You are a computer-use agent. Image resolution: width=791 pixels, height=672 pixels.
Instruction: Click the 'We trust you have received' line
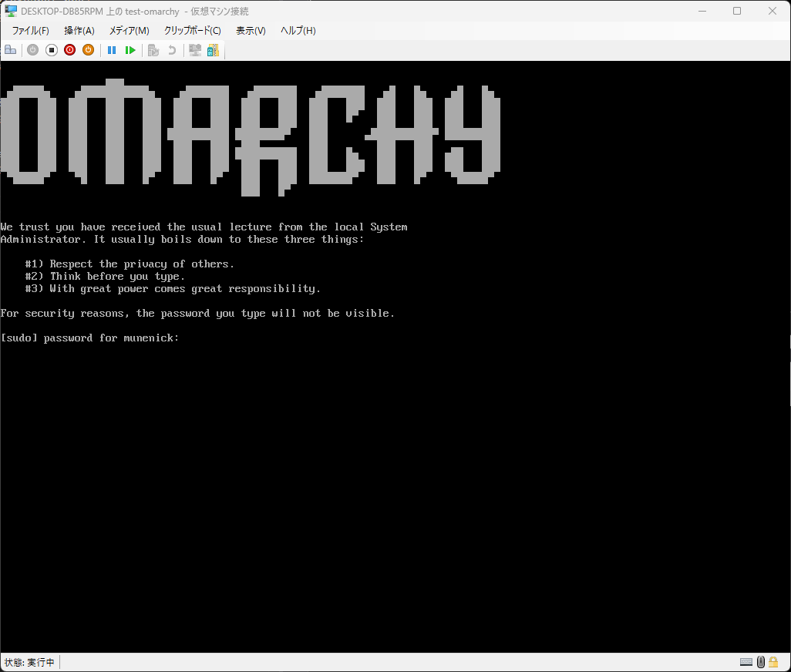pyautogui.click(x=204, y=227)
